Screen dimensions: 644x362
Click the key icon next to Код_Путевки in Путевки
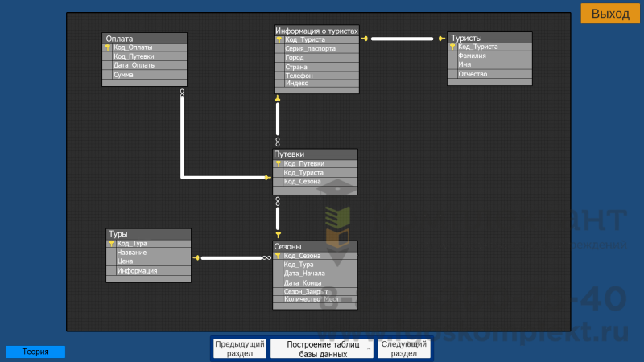[279, 163]
